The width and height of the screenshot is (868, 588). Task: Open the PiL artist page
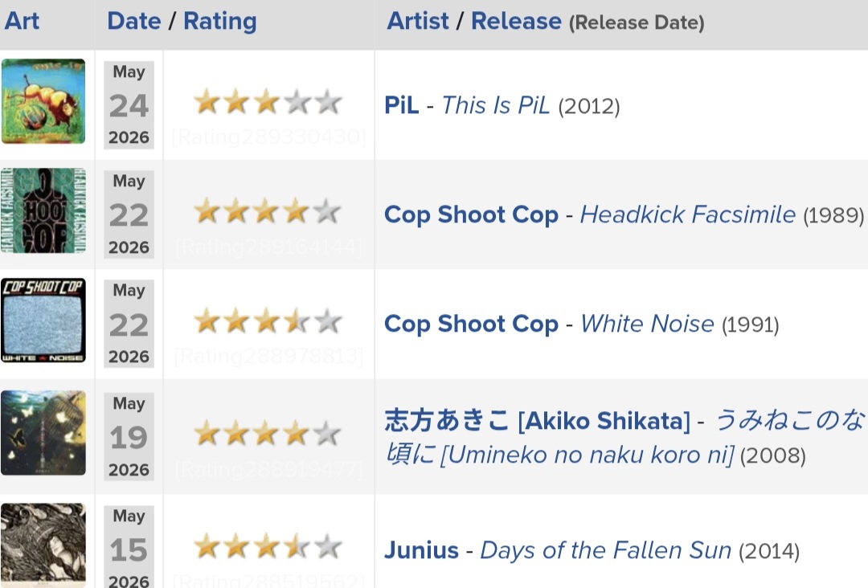pyautogui.click(x=401, y=105)
